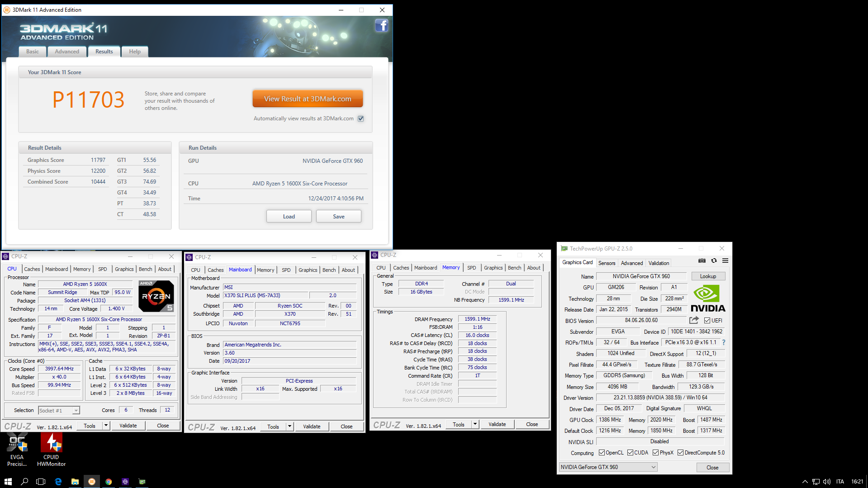Open network status tray icon
The image size is (868, 488).
click(816, 482)
